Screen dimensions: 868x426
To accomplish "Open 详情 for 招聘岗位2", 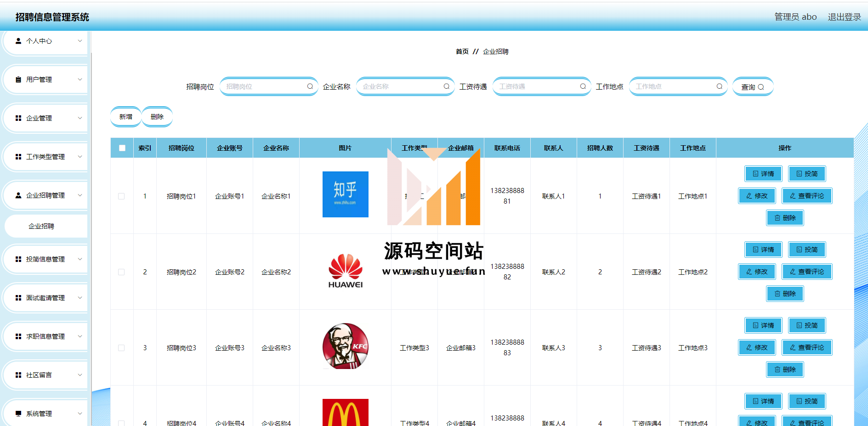I will [x=763, y=250].
